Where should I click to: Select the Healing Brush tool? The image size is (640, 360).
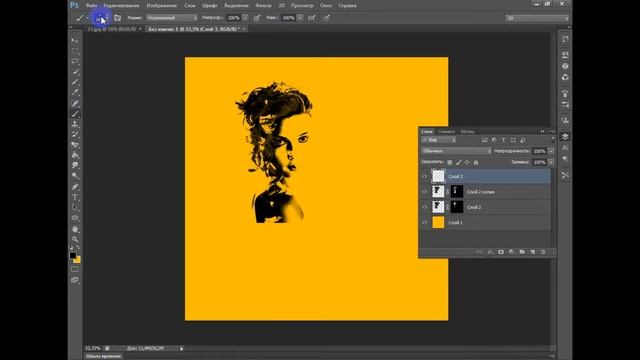click(x=75, y=103)
